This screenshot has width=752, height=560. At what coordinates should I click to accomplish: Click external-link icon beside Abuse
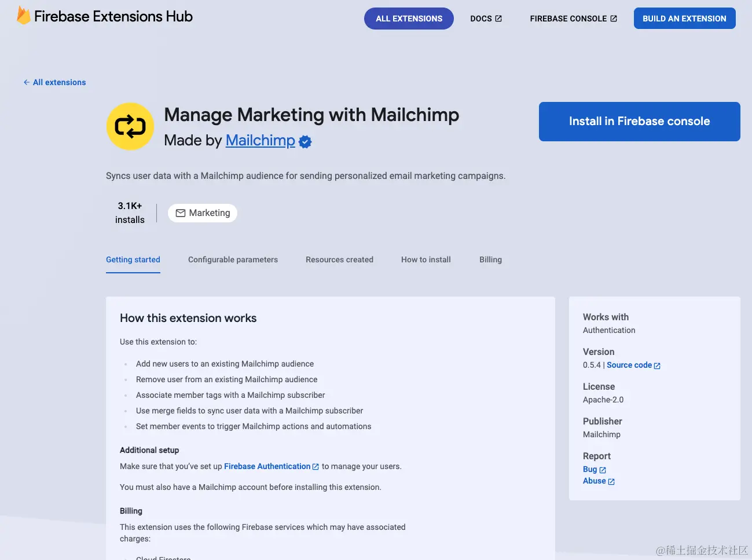[611, 481]
